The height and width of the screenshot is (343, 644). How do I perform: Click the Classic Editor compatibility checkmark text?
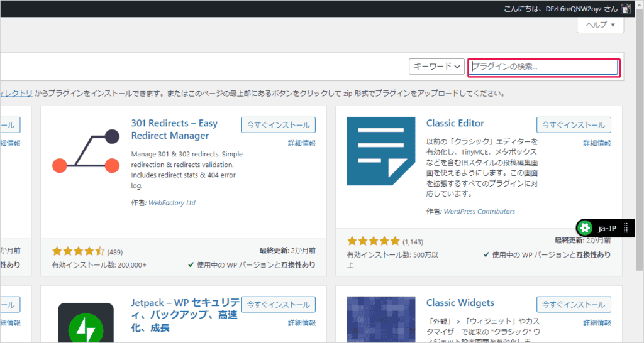547,255
